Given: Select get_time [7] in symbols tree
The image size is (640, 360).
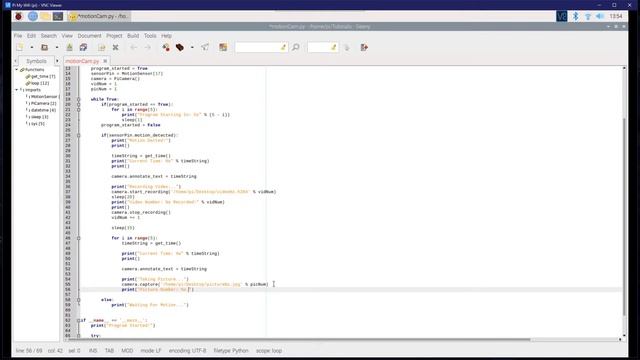Looking at the screenshot, I should (43, 76).
